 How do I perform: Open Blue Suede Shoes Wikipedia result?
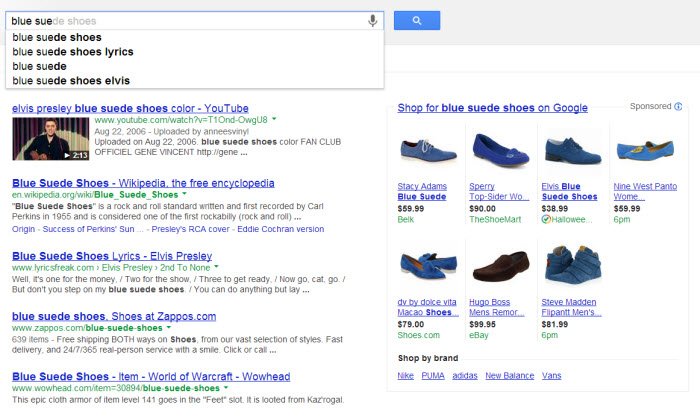143,183
